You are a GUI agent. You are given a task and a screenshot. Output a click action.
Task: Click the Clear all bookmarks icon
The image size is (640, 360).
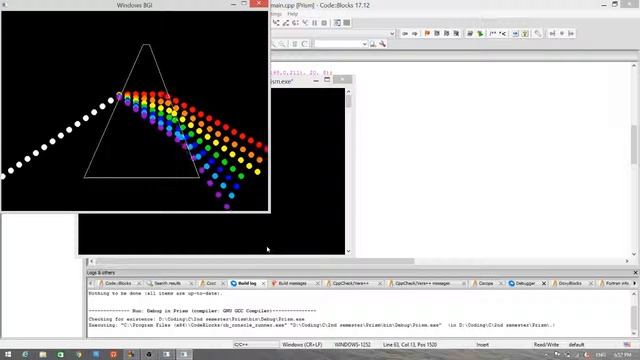[x=456, y=33]
